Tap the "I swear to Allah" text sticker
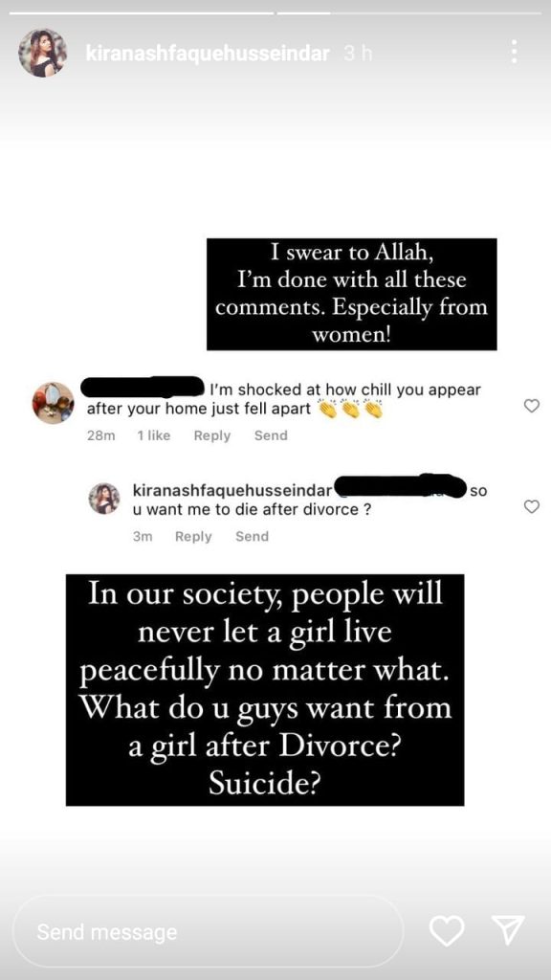Image resolution: width=551 pixels, height=980 pixels. tap(352, 294)
